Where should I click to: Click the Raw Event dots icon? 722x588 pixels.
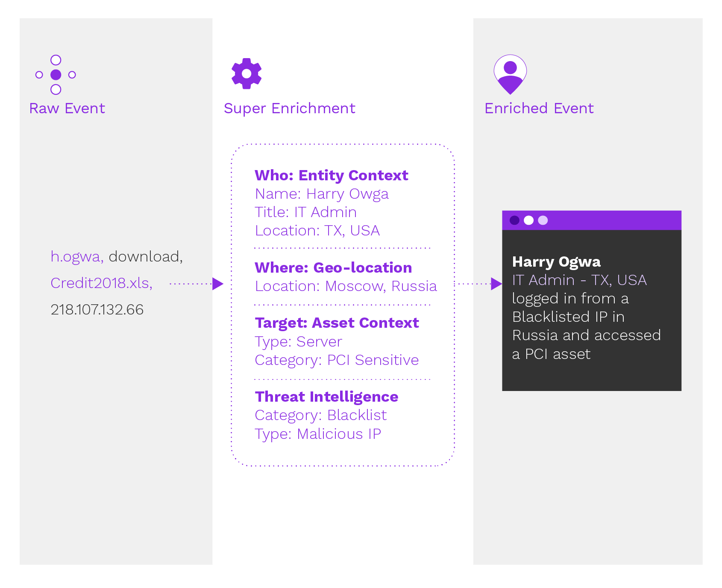(x=56, y=75)
